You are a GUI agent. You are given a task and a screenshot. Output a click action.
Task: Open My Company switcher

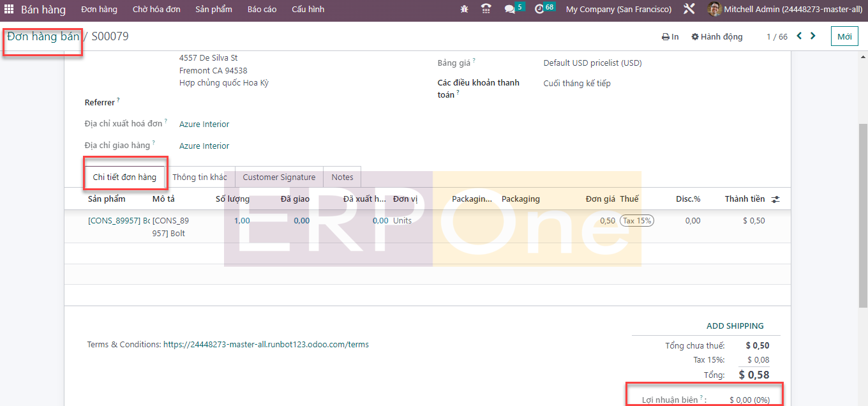[618, 10]
